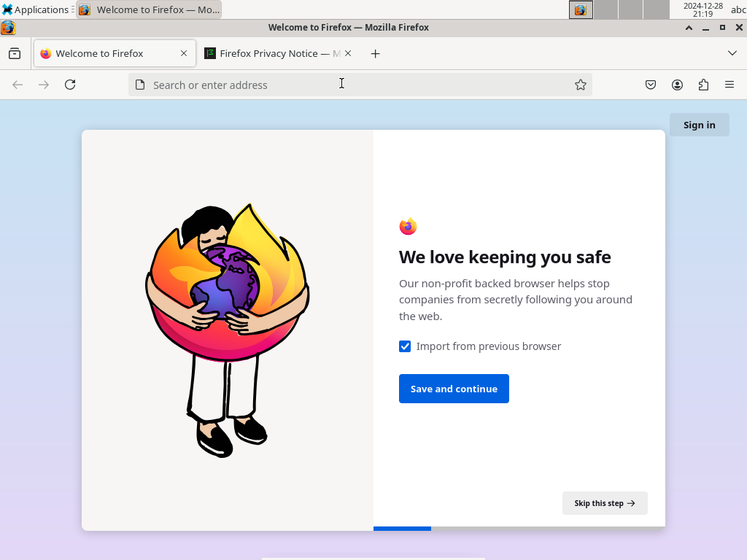Click the abc keyboard layout indicator
The image size is (747, 560).
tap(738, 9)
